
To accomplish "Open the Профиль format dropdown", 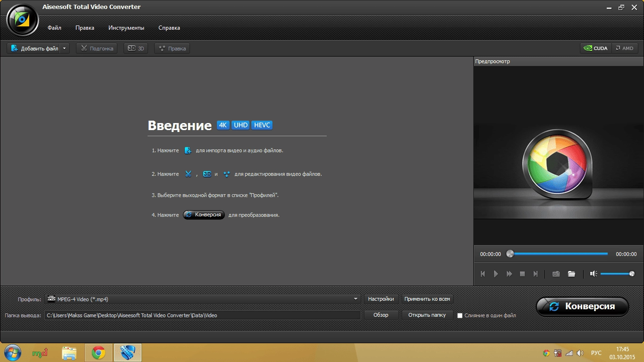I will coord(203,299).
